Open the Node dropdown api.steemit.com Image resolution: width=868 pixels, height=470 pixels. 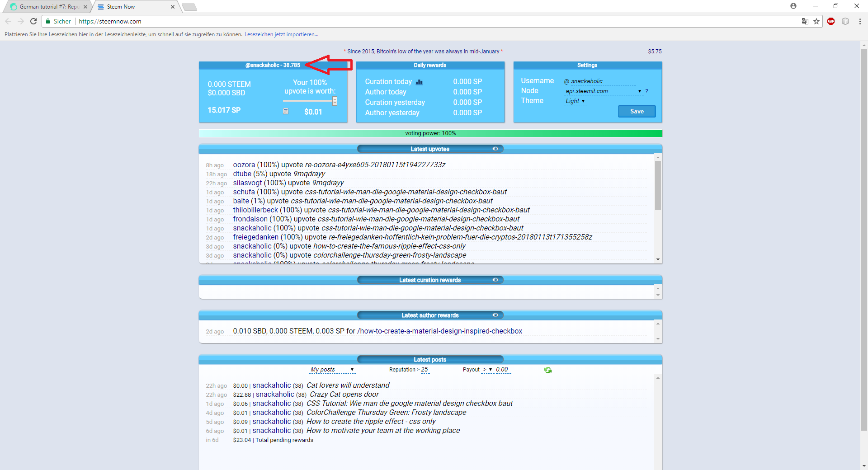click(604, 91)
